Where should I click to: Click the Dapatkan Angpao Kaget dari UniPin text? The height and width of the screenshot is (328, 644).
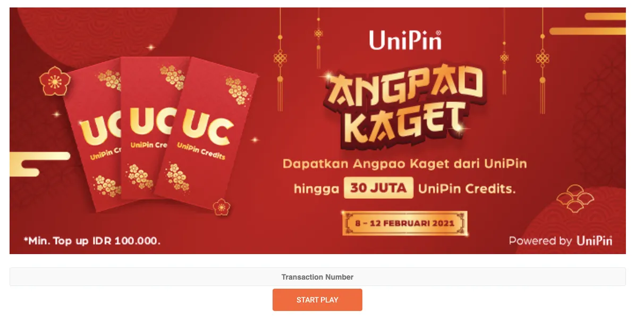point(404,164)
